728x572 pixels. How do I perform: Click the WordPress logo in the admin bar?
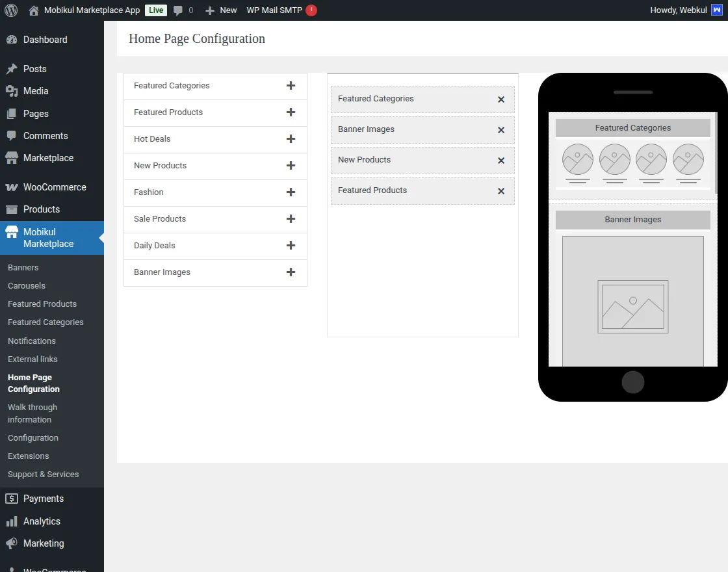(10, 10)
